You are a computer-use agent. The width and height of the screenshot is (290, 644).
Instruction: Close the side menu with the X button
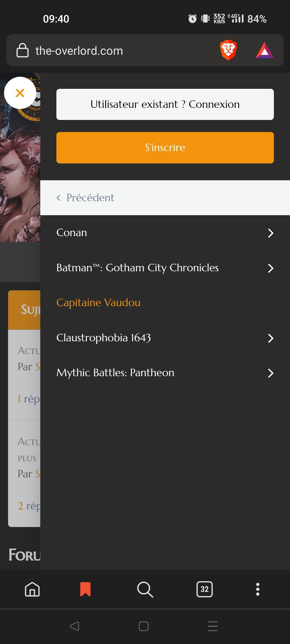point(20,93)
